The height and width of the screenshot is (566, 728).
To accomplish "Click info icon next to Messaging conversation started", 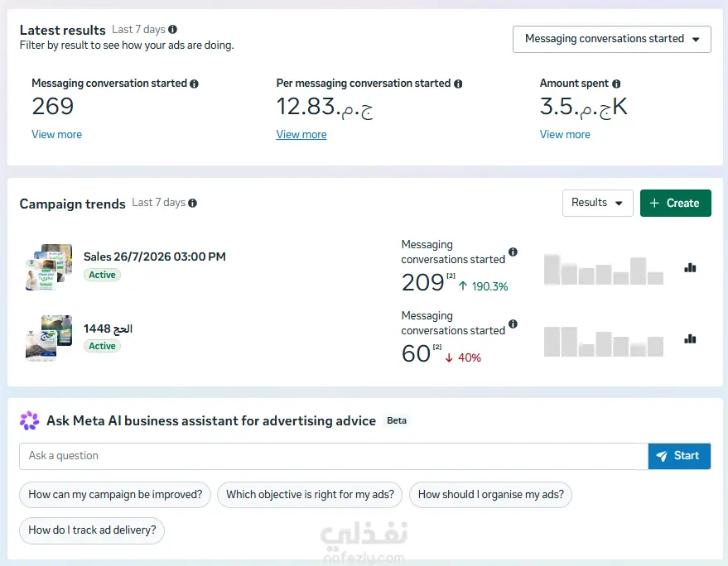I will 194,84.
